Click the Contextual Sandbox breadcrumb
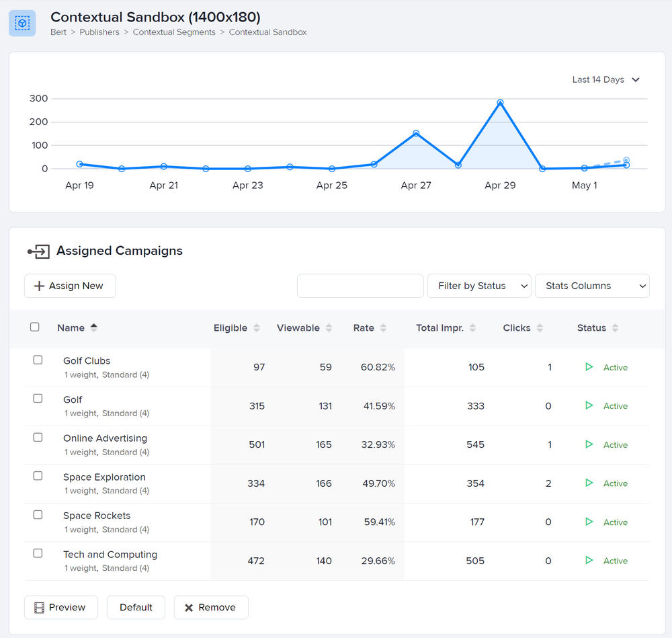This screenshot has height=638, width=672. (x=268, y=32)
